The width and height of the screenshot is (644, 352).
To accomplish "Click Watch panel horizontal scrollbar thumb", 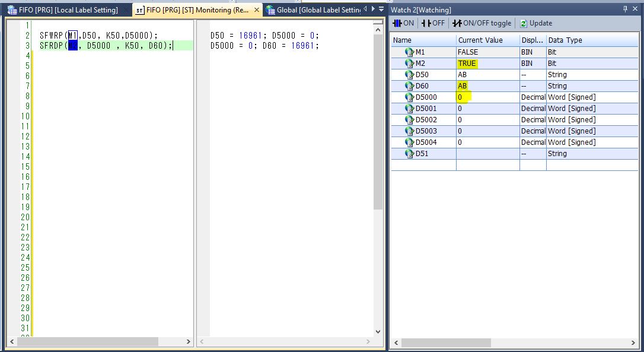I will 446,343.
